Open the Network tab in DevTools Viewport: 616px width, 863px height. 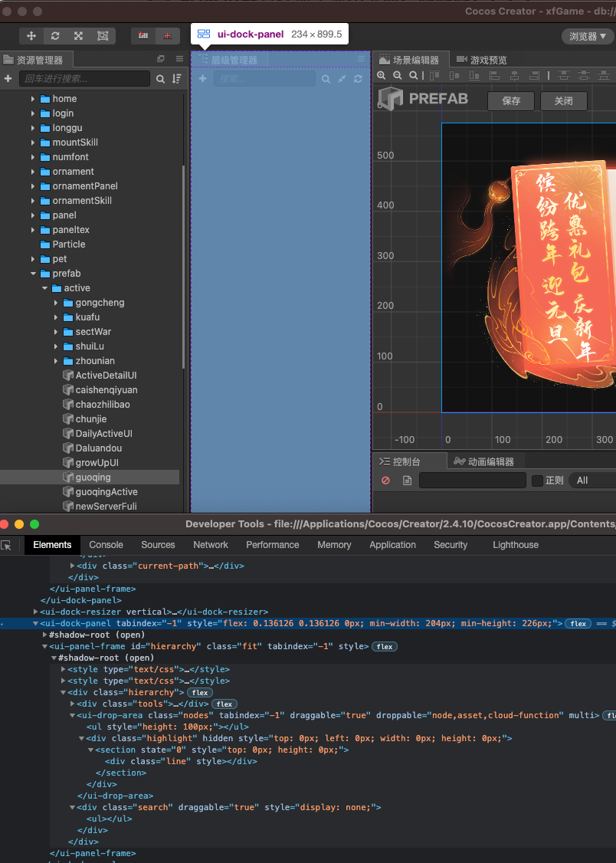[x=211, y=545]
